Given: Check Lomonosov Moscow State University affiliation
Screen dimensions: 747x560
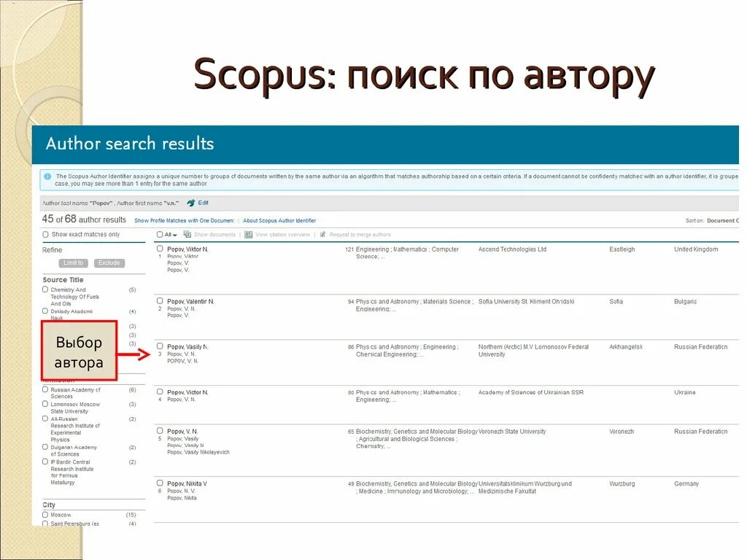Looking at the screenshot, I should click(x=45, y=404).
